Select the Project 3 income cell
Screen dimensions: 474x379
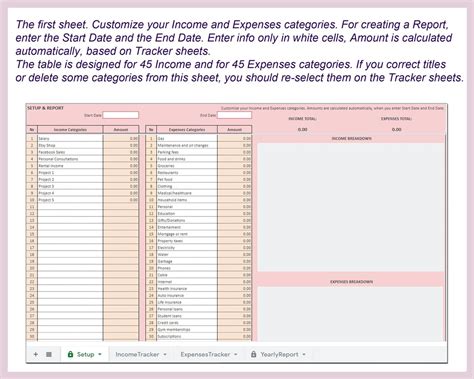[x=70, y=186]
